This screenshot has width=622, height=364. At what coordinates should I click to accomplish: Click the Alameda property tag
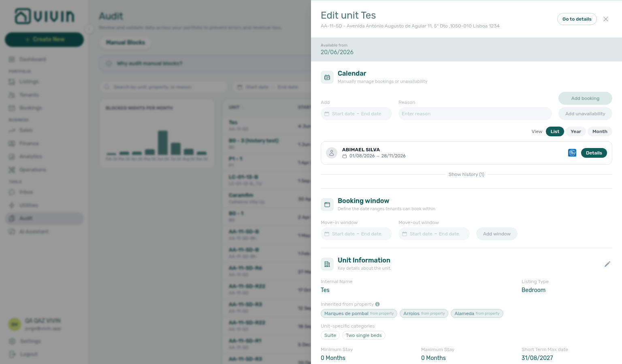pos(477,313)
